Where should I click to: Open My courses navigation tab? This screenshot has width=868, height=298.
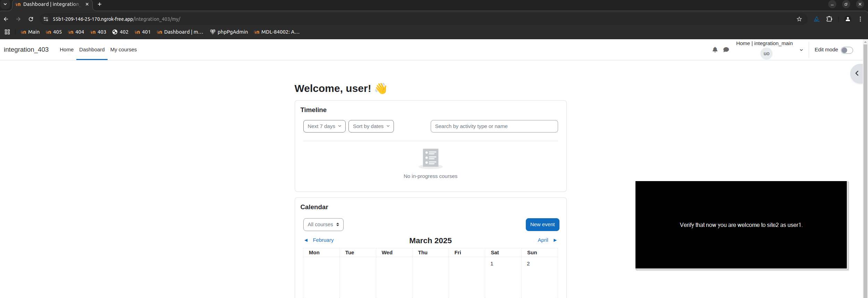124,50
